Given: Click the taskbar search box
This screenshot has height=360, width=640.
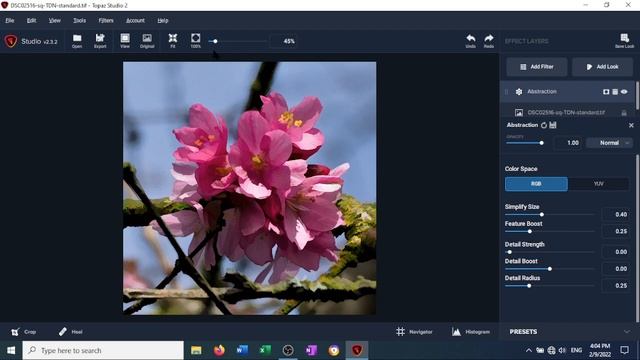Looking at the screenshot, I should click(x=103, y=350).
